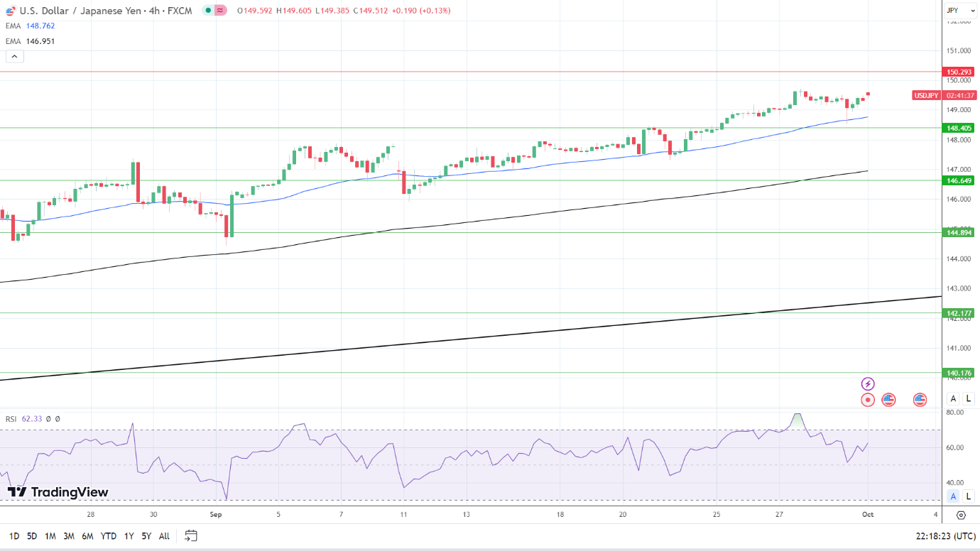
Task: Select the YTD date range tab
Action: 109,536
